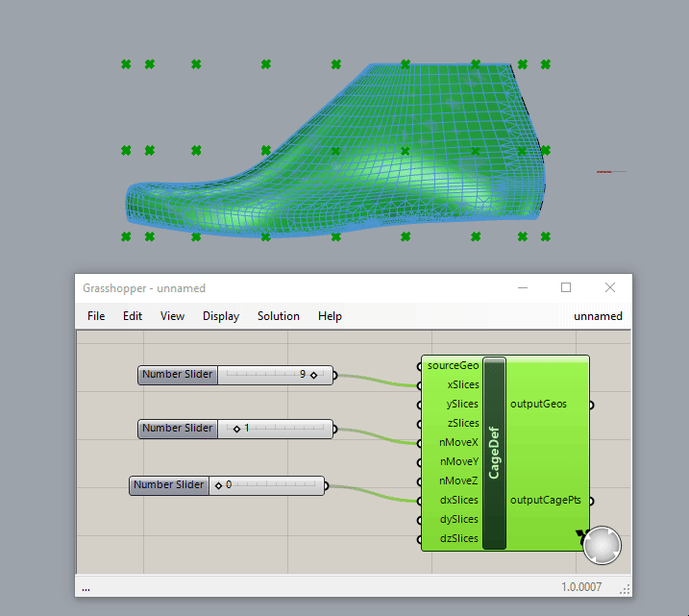Click the compass navigation widget on canvas
689x616 pixels.
[x=602, y=545]
